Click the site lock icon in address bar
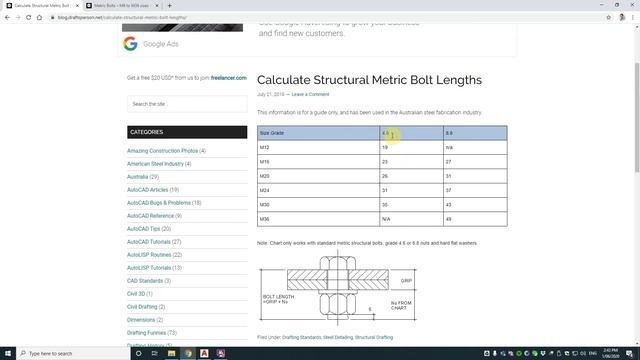 53,18
